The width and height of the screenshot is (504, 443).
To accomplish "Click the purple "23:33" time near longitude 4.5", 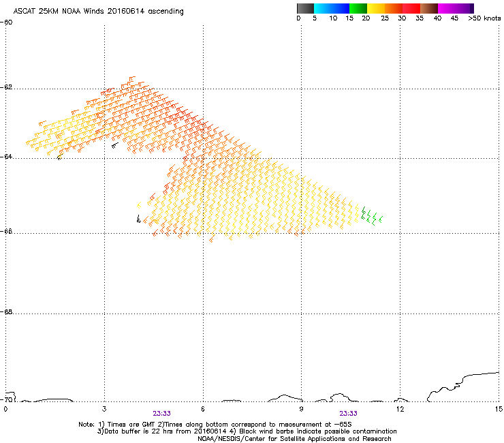I will [161, 414].
